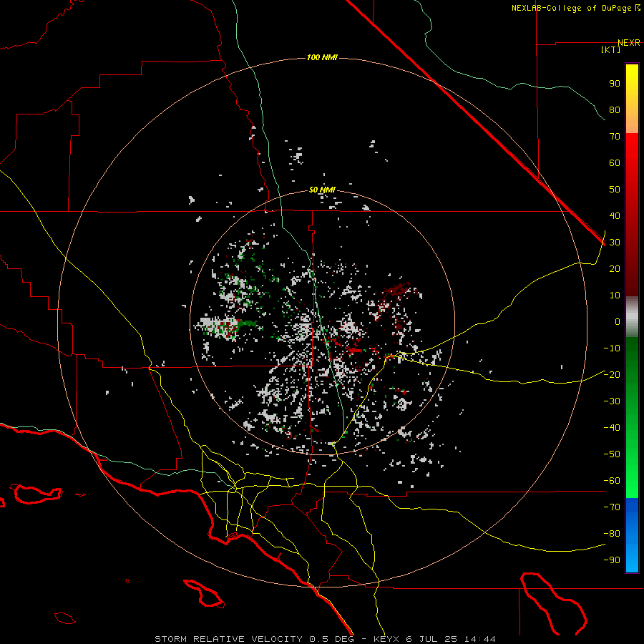This screenshot has height=644, width=644.
Task: Click the -50 value on the velocity scale
Action: point(612,454)
